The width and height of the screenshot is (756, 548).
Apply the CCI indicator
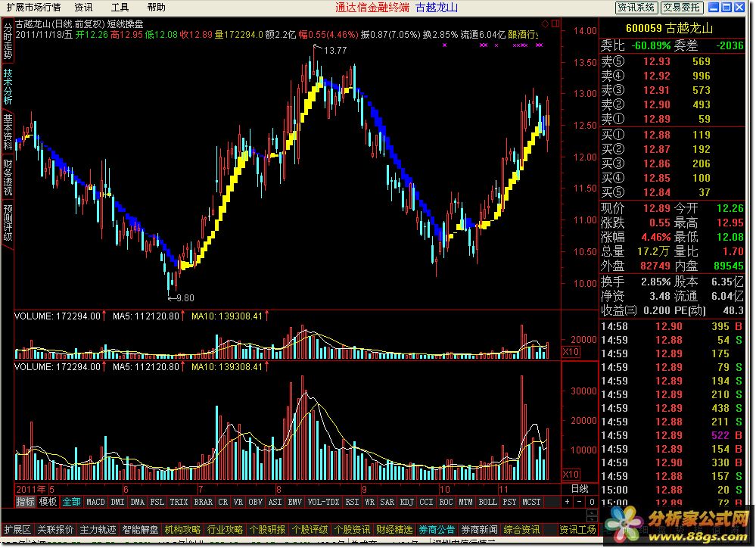point(426,502)
